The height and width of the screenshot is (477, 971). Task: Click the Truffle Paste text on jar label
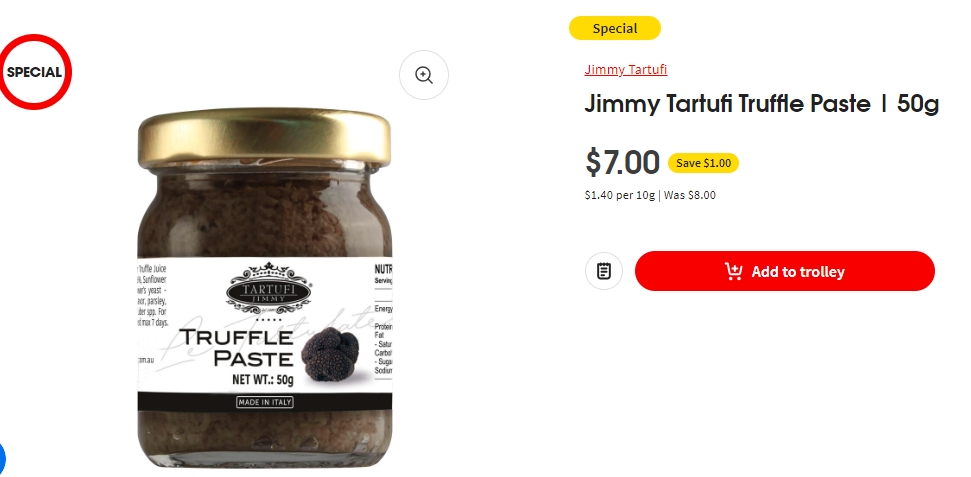(236, 348)
